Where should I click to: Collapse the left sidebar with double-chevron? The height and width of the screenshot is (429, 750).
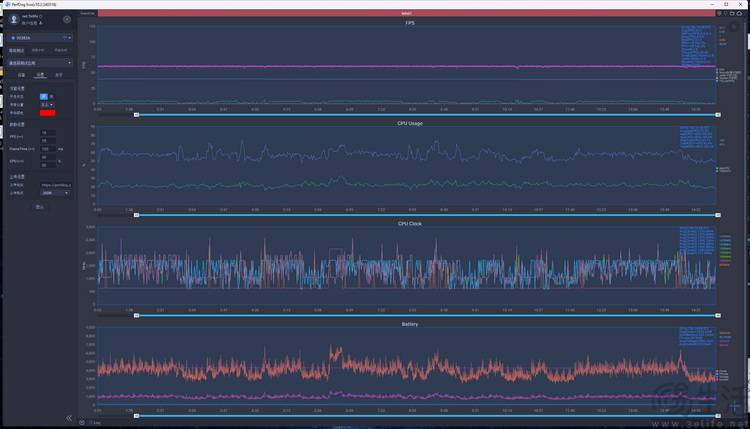[69, 418]
